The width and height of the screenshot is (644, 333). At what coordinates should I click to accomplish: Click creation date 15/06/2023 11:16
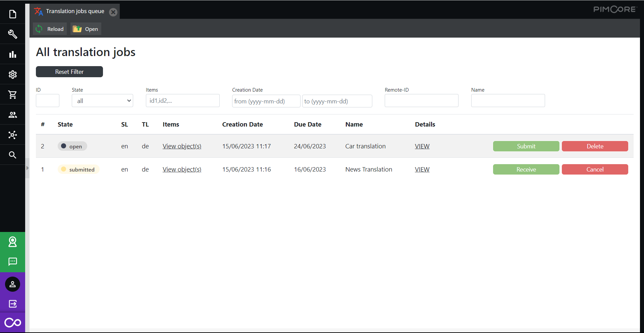point(247,169)
